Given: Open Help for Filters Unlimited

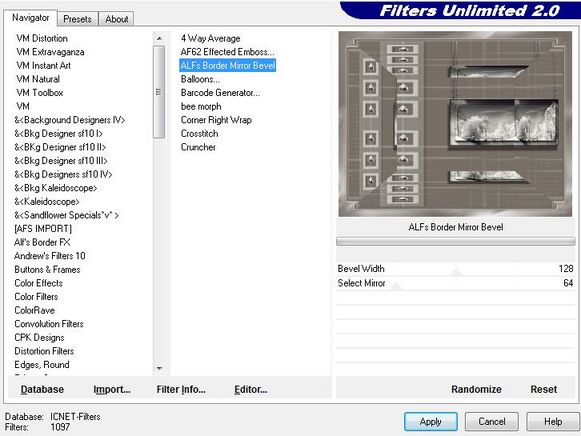Looking at the screenshot, I should (x=553, y=422).
